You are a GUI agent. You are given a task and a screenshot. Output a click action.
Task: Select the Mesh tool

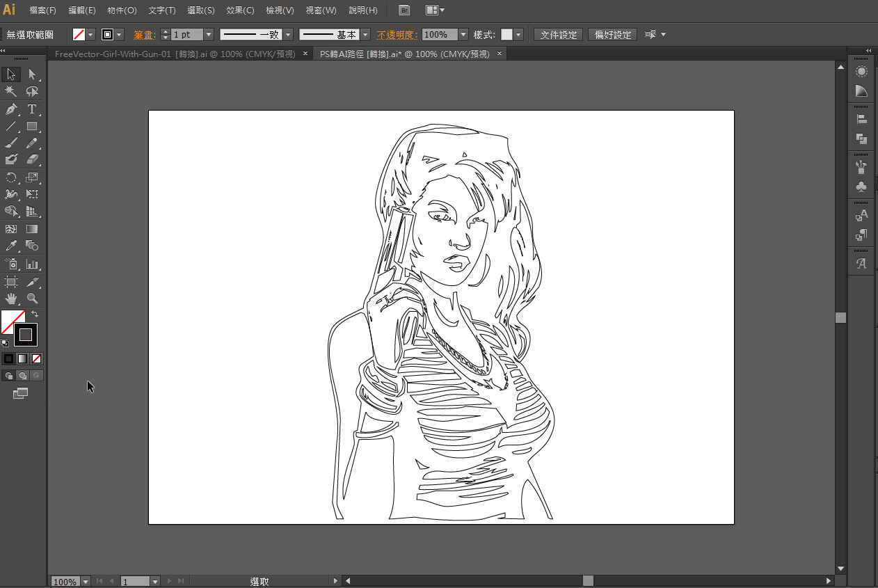click(11, 228)
